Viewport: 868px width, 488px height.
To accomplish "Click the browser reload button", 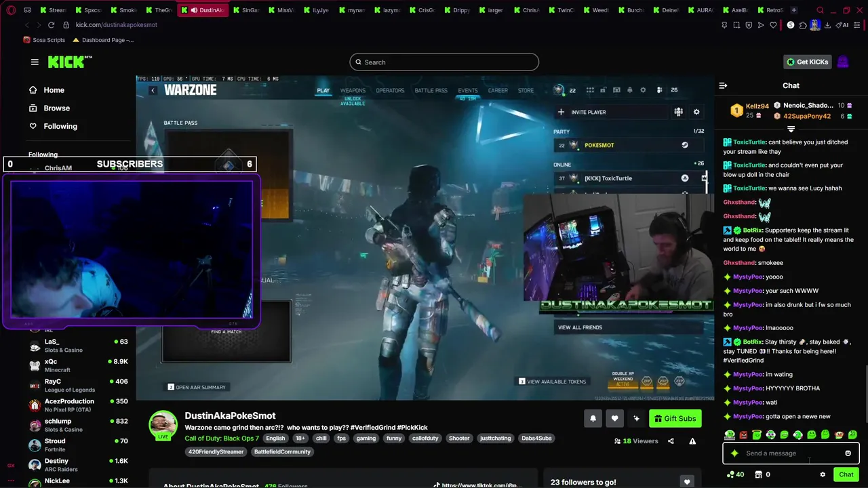I will tap(51, 25).
